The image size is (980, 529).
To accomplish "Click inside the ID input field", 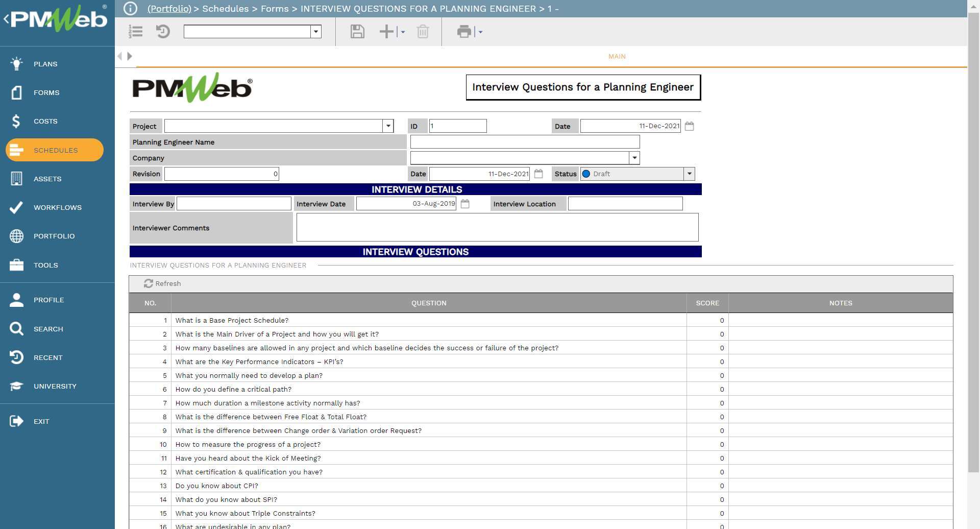I will [457, 126].
